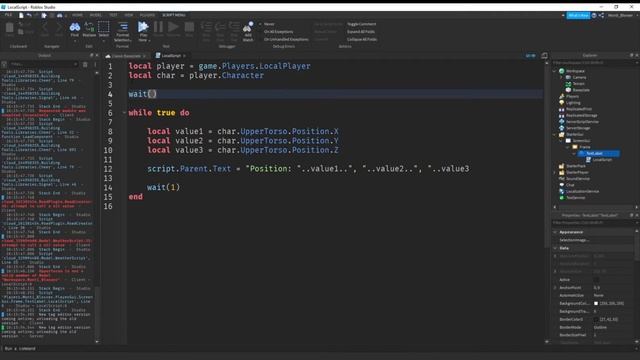Click Collapse All Folds action
640x360 pixels.
click(362, 40)
